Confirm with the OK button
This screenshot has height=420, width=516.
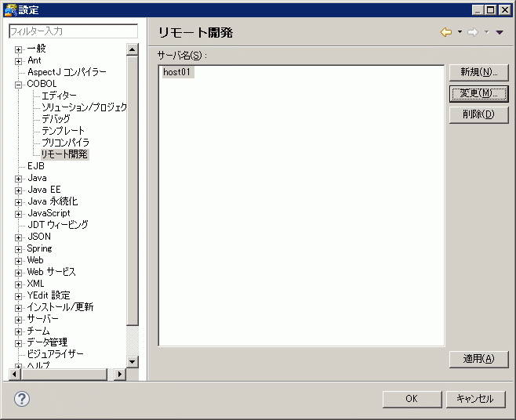[412, 399]
